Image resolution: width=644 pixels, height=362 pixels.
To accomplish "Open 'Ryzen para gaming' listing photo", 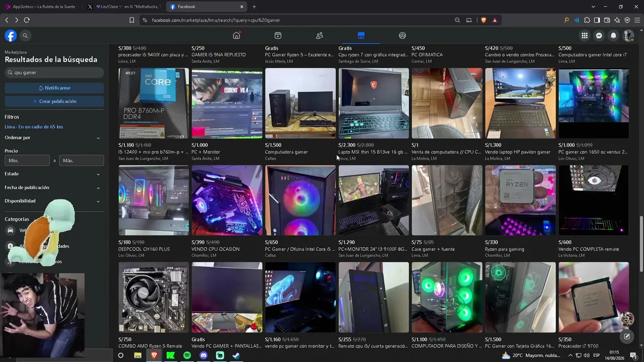I will [x=520, y=200].
